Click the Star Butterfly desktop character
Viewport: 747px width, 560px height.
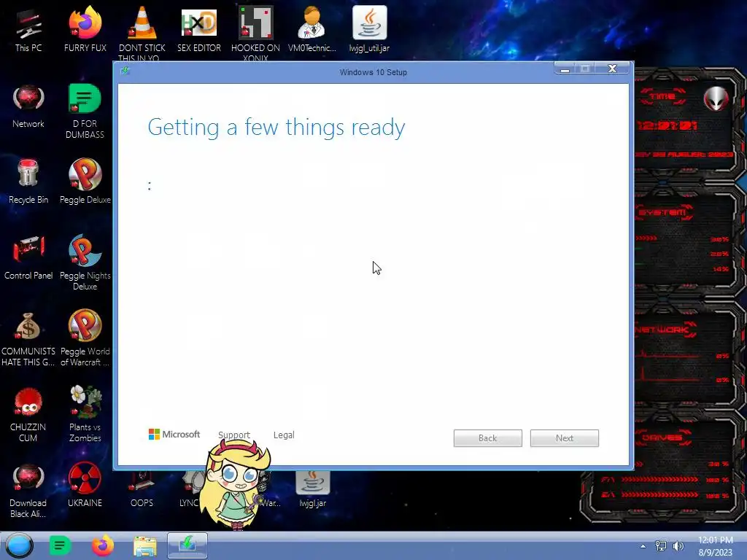(x=236, y=485)
